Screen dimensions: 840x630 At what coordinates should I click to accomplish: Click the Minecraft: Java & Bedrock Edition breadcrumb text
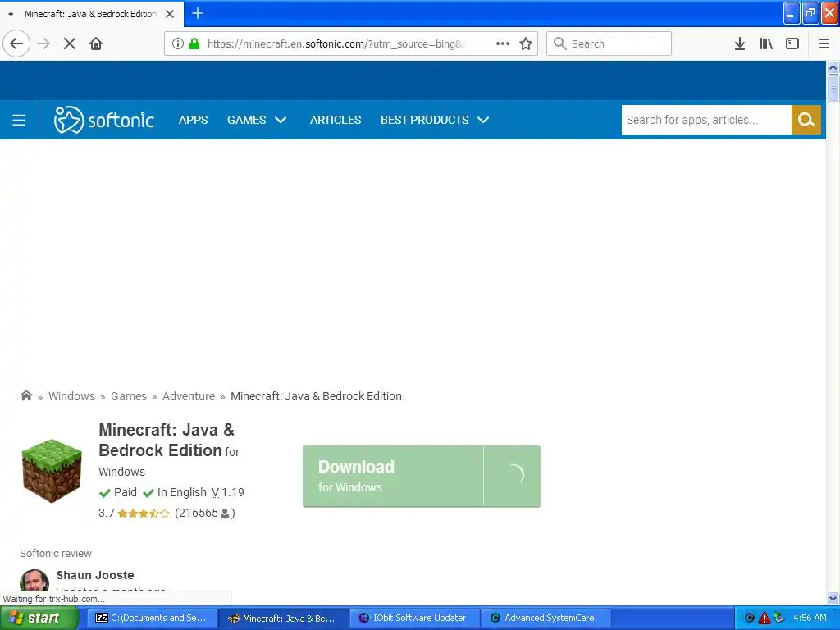316,396
